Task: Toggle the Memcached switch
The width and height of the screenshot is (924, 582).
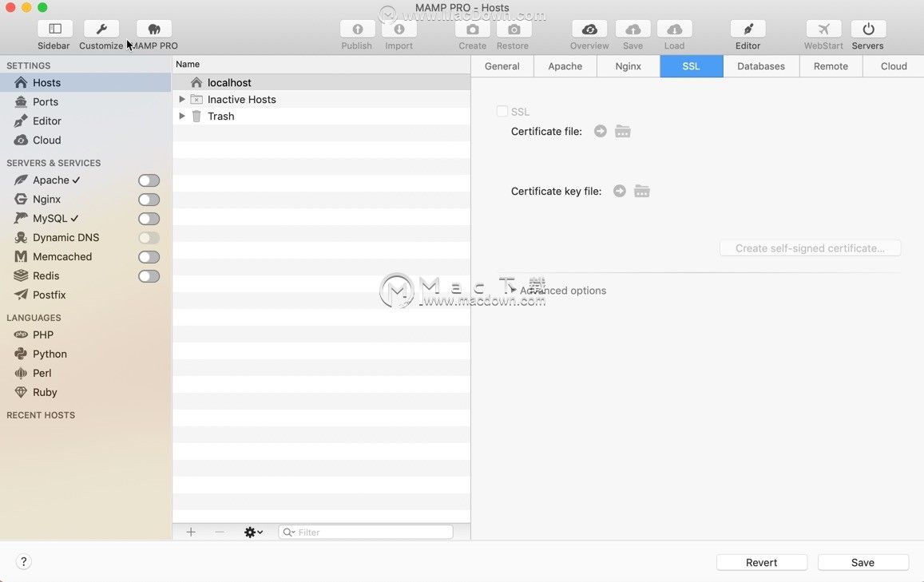Action: (149, 257)
